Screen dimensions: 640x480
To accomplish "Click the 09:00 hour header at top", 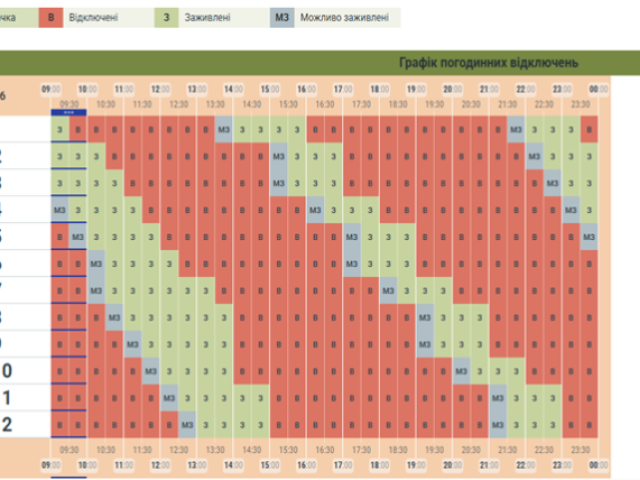I will (51, 89).
